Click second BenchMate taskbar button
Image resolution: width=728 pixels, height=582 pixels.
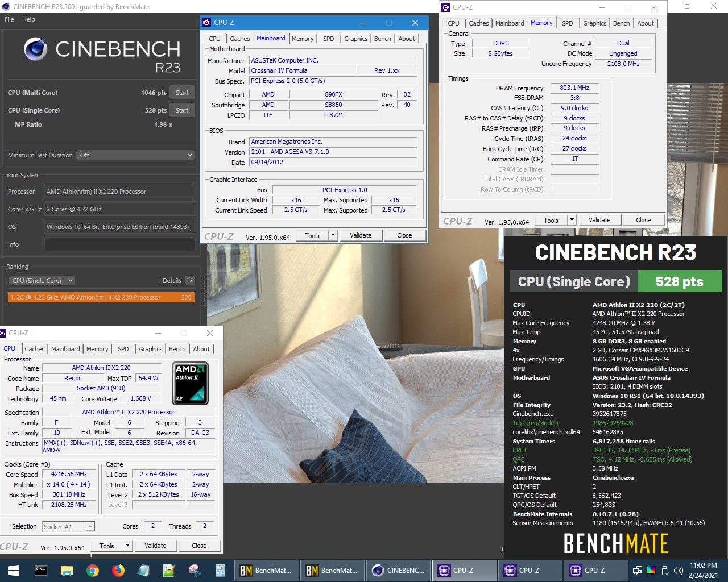pyautogui.click(x=332, y=570)
